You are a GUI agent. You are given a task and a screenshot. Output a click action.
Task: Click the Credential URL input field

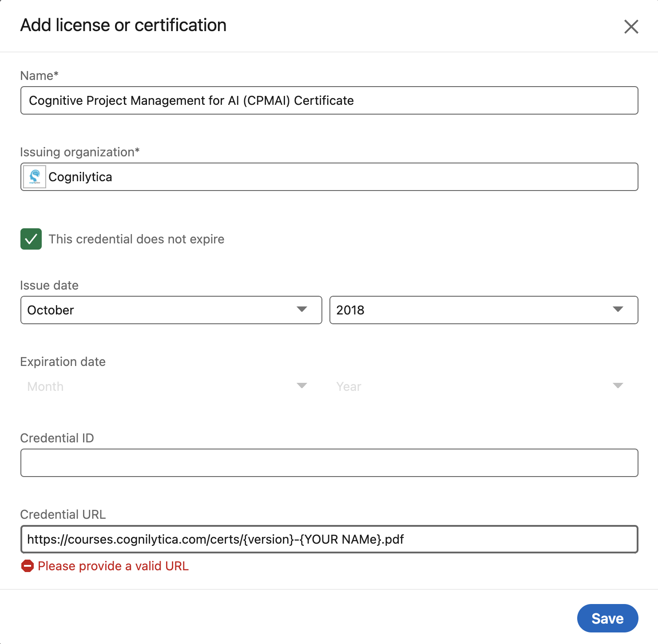[x=329, y=539]
